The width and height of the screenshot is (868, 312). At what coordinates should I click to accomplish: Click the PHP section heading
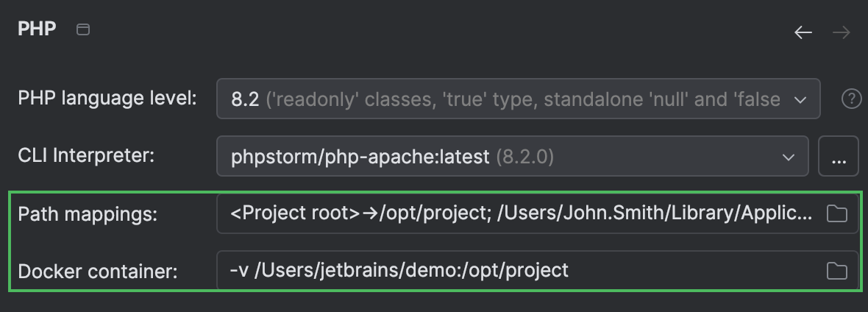(x=37, y=30)
